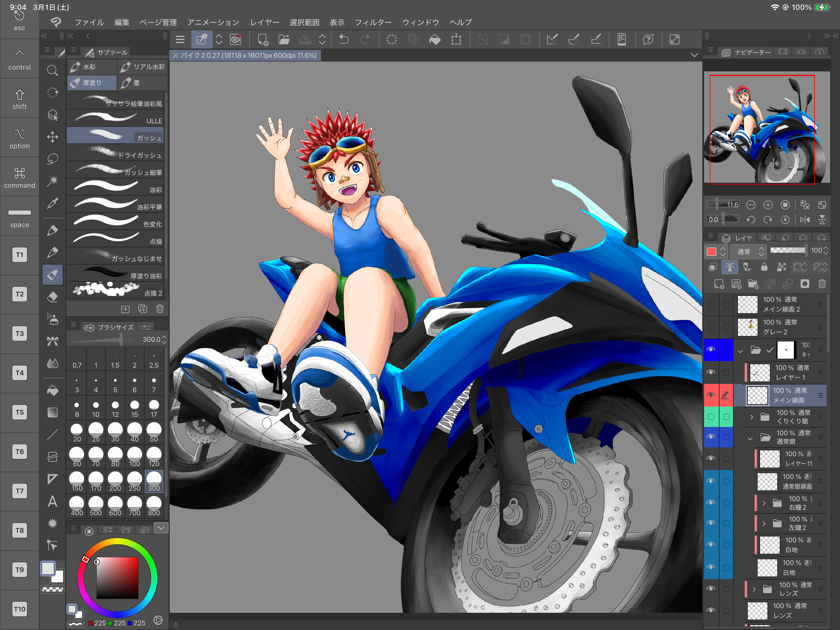Collapse the キャ folder at top
Viewport: 840px width, 630px height.
pyautogui.click(x=740, y=351)
